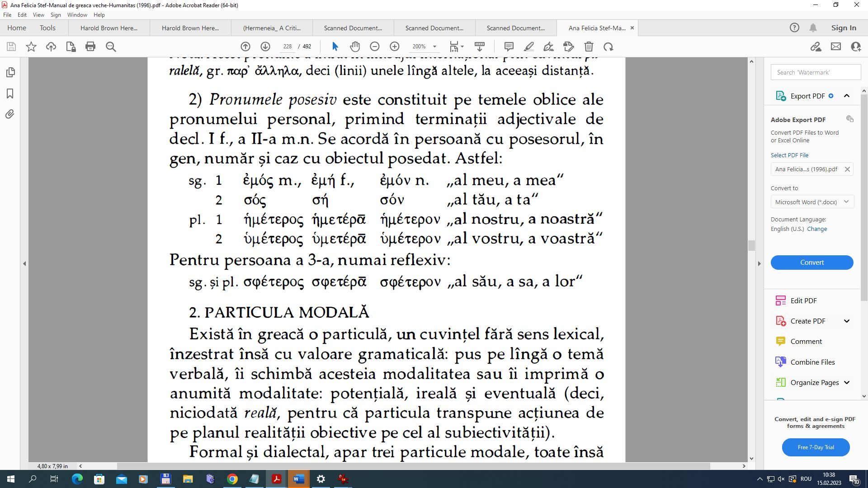
Task: Open the File menu
Action: (7, 15)
